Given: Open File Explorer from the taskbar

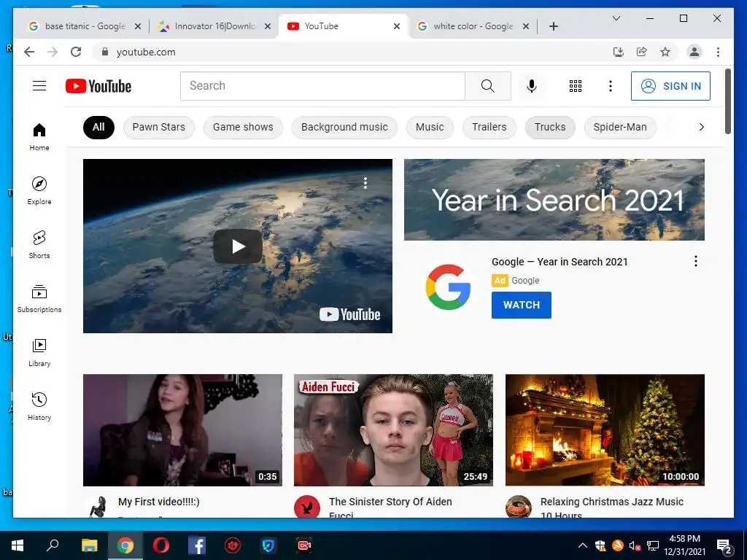Looking at the screenshot, I should tap(89, 545).
